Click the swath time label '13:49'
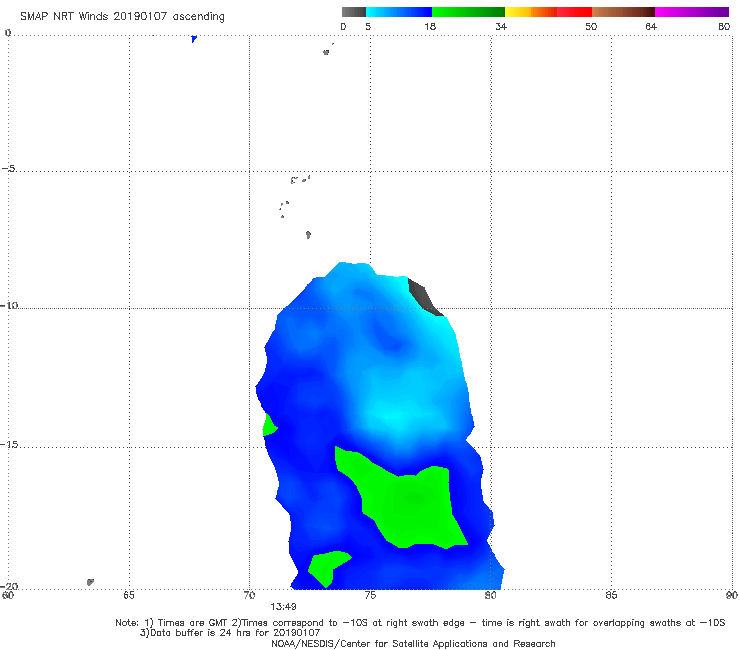Screen dimensions: 740x650 coord(283,607)
